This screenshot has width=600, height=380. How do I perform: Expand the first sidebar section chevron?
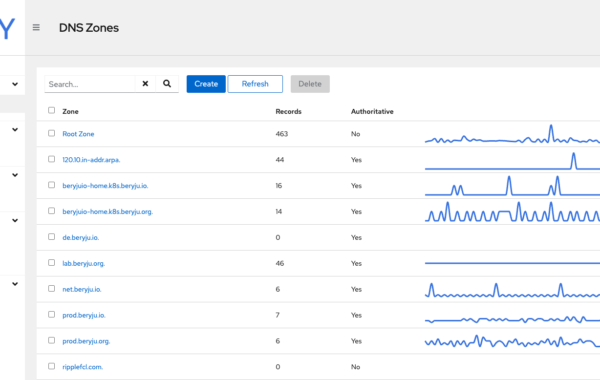[x=15, y=84]
